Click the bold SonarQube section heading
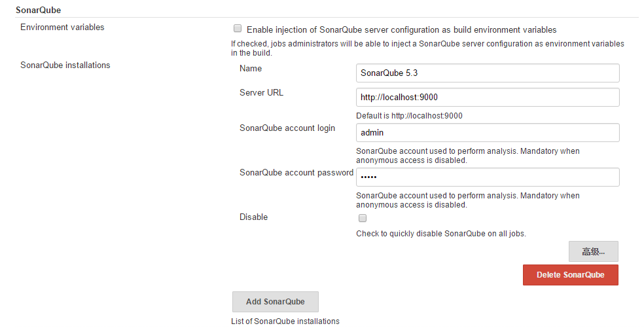644x328 pixels. (x=39, y=10)
